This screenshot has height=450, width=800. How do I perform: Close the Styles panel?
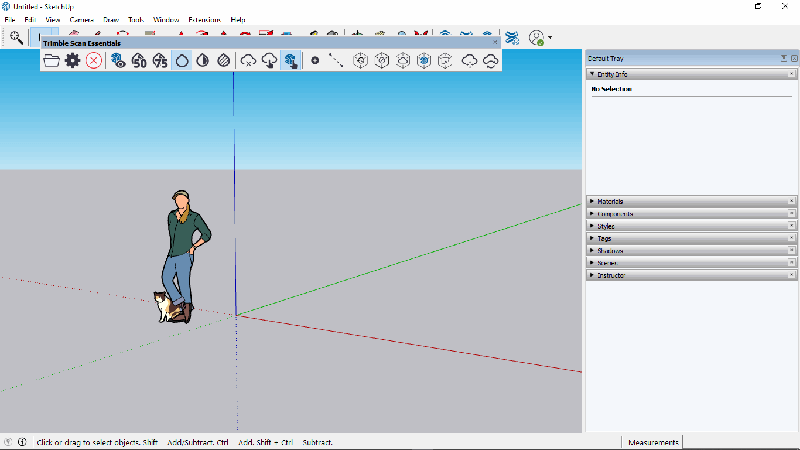[791, 226]
